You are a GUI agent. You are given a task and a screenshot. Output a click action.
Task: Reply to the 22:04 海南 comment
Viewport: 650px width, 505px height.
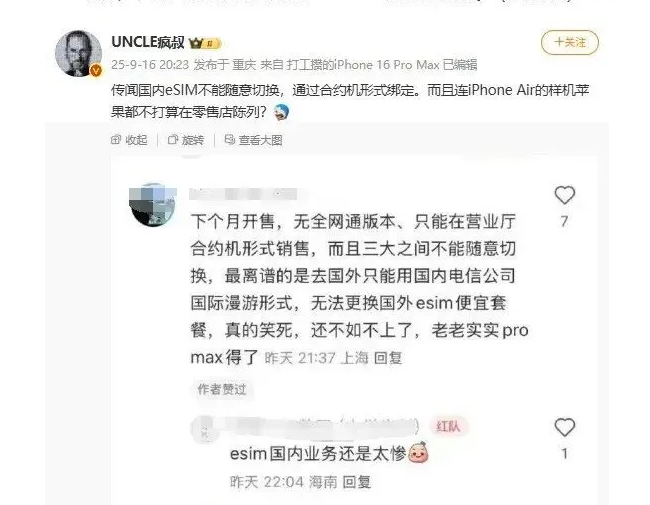click(357, 482)
